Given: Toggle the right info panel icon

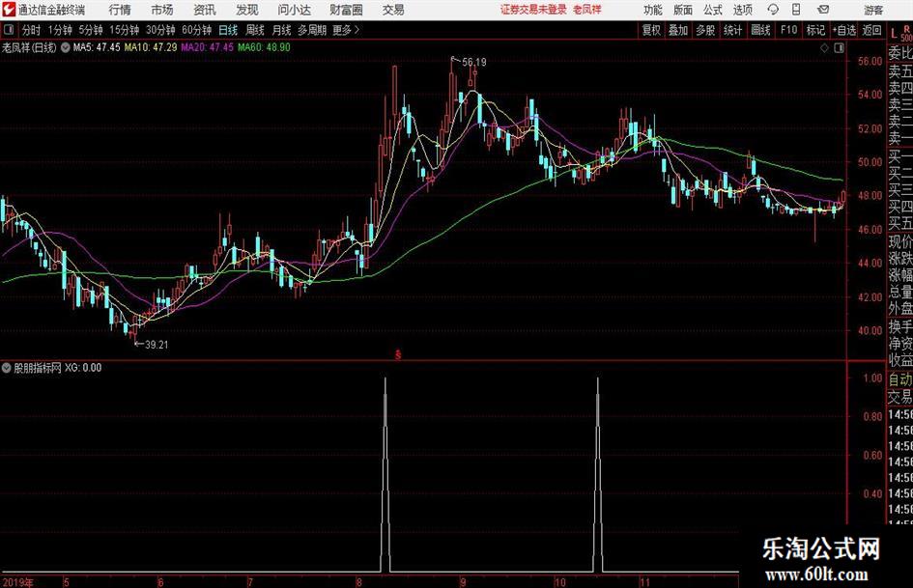Looking at the screenshot, I should tap(839, 47).
